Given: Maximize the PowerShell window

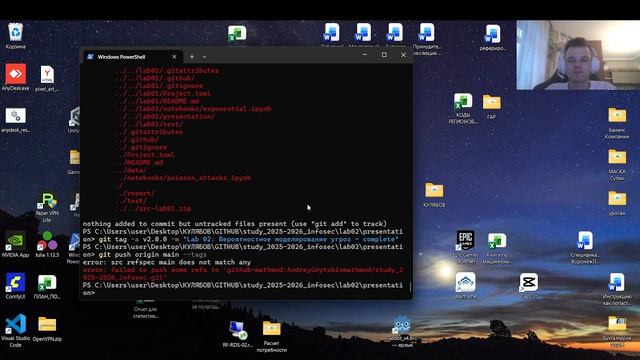Looking at the screenshot, I should pyautogui.click(x=384, y=55).
